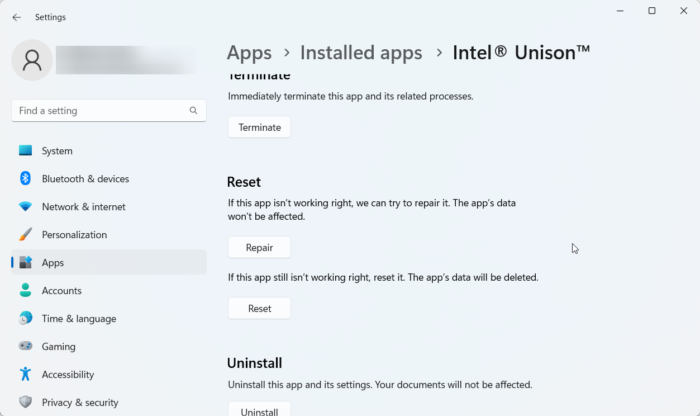Open Accessibility via its figure icon
This screenshot has height=416, width=700.
point(25,375)
